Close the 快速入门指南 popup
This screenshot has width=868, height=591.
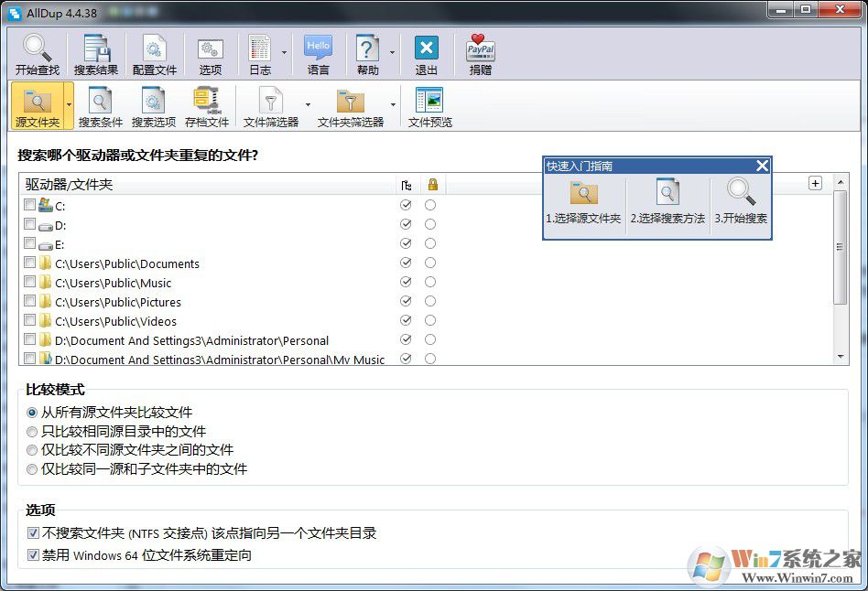pyautogui.click(x=762, y=166)
